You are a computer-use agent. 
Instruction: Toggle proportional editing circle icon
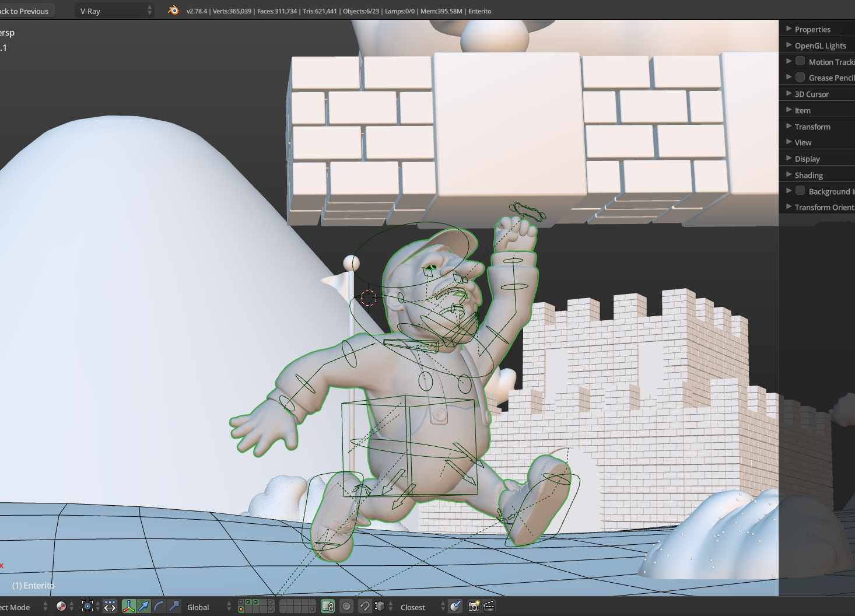346,607
